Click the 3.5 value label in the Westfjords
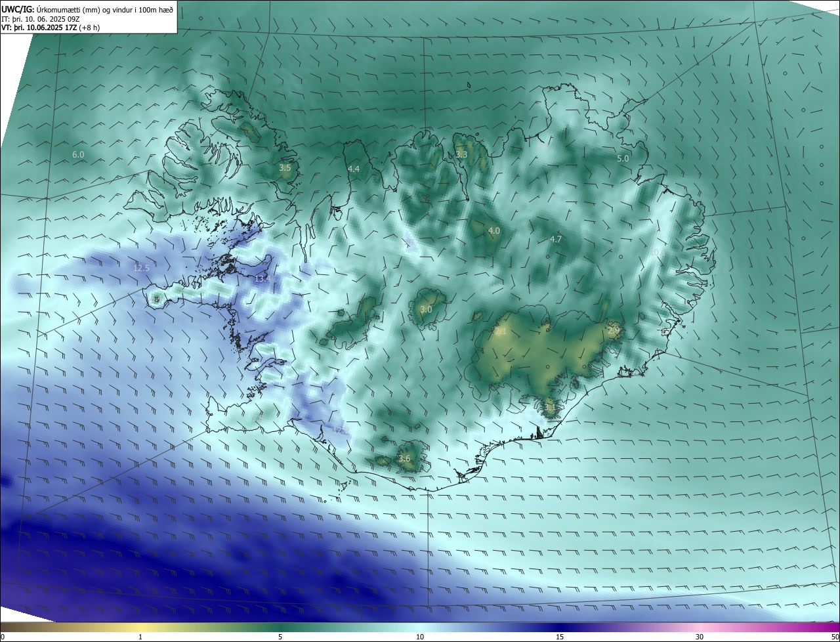Image resolution: width=840 pixels, height=642 pixels. pyautogui.click(x=285, y=168)
